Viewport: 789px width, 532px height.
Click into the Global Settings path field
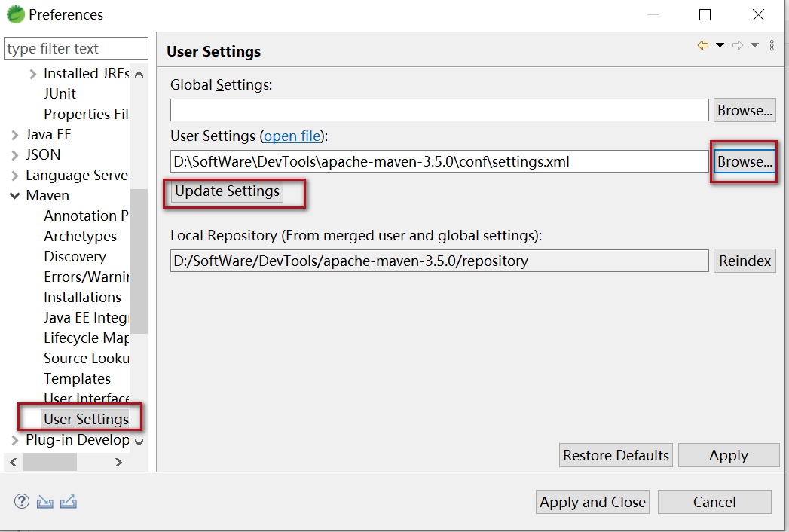tap(439, 110)
